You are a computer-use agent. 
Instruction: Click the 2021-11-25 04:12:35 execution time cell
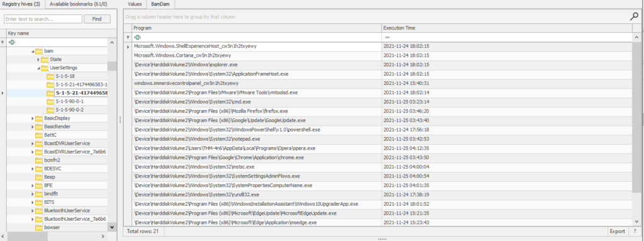pyautogui.click(x=507, y=148)
